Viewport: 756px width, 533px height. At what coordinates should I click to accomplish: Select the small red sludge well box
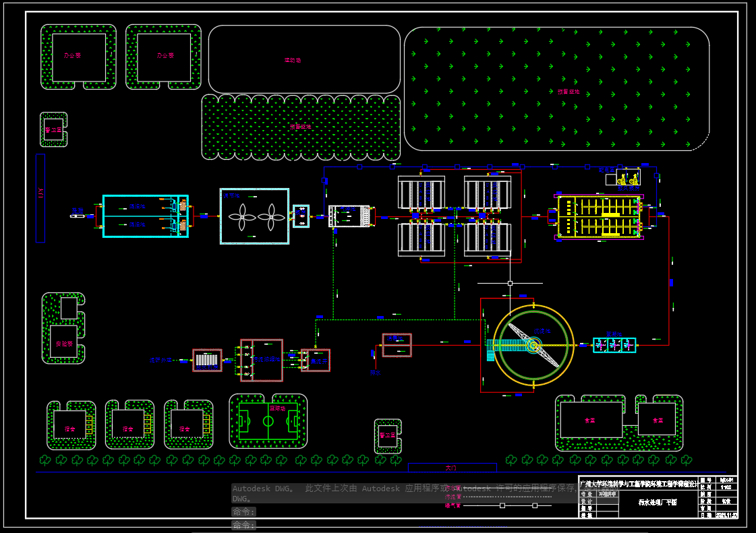pos(316,360)
